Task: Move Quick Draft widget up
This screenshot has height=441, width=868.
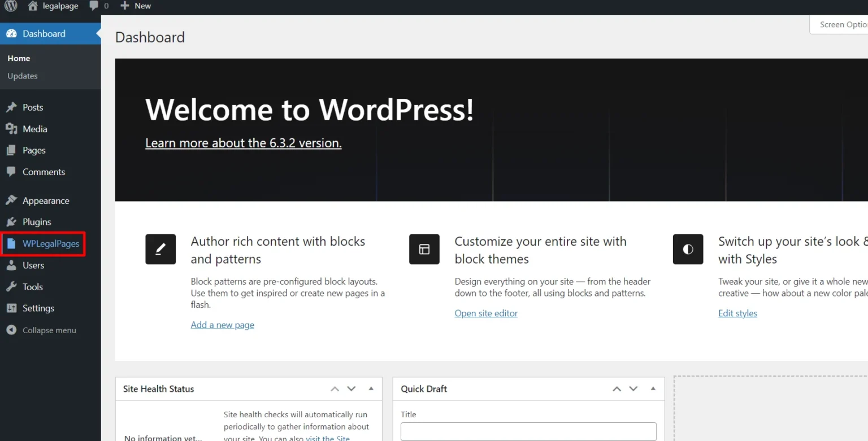Action: pos(617,388)
